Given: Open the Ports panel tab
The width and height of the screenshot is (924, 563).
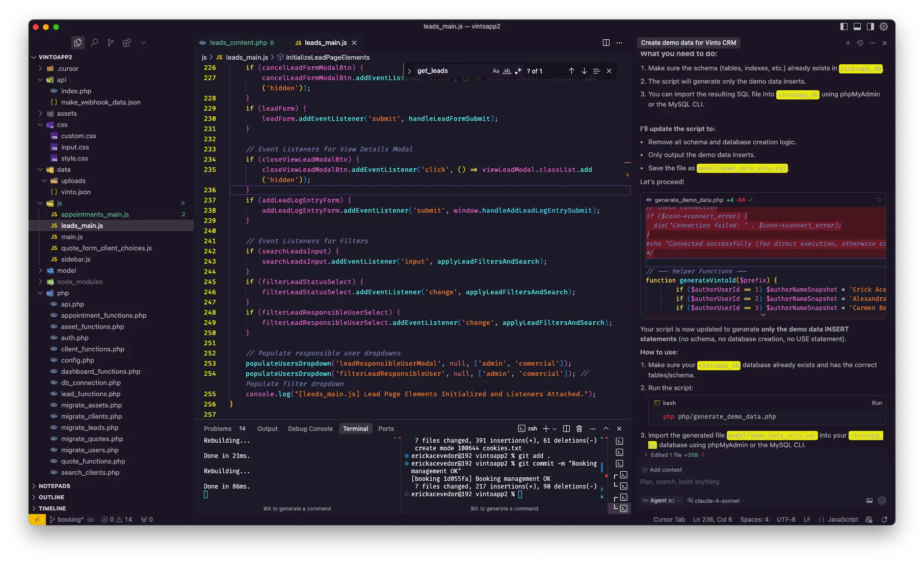Looking at the screenshot, I should 386,429.
